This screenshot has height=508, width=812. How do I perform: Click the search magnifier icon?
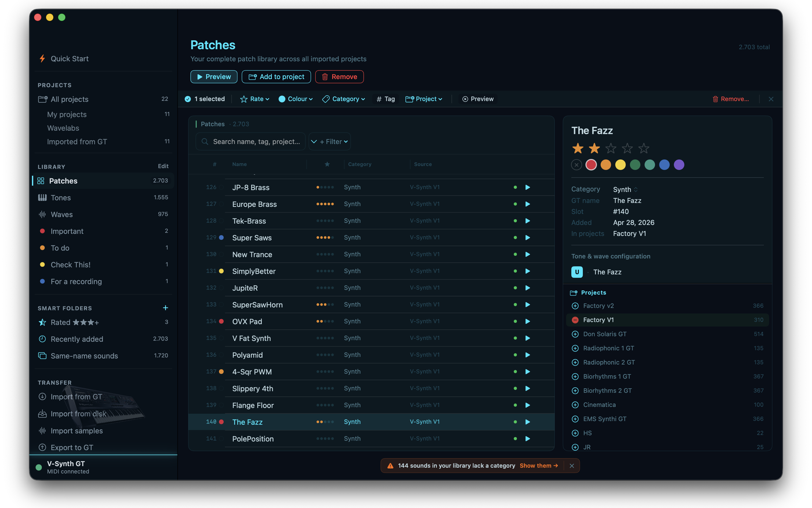205,141
